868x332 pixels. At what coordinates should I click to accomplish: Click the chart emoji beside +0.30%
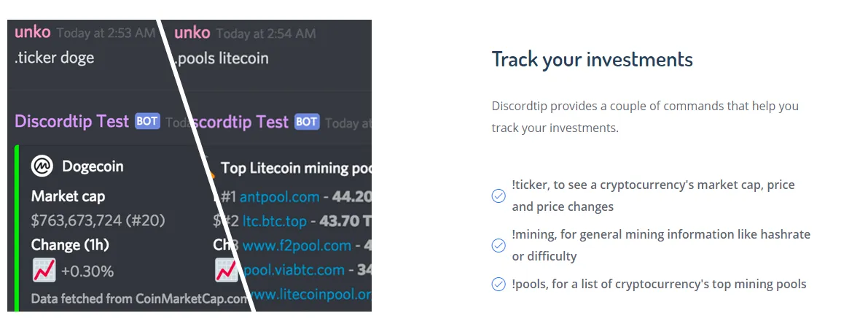point(44,271)
